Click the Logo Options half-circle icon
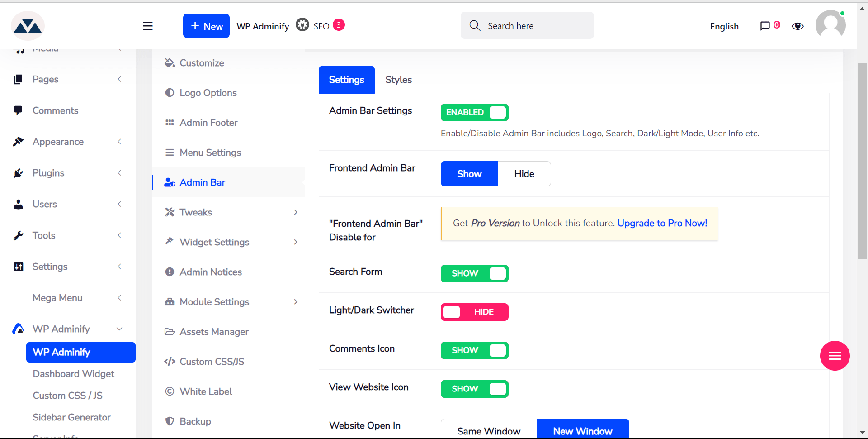 pyautogui.click(x=170, y=93)
